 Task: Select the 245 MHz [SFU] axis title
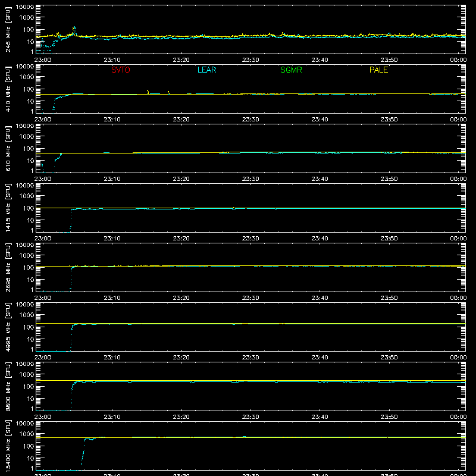[8, 30]
